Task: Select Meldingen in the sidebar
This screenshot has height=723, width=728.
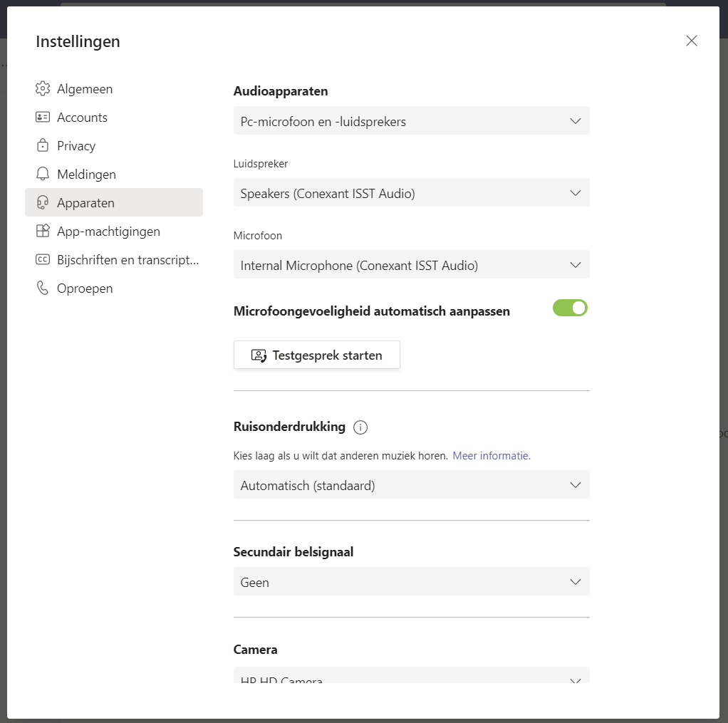Action: [x=114, y=174]
